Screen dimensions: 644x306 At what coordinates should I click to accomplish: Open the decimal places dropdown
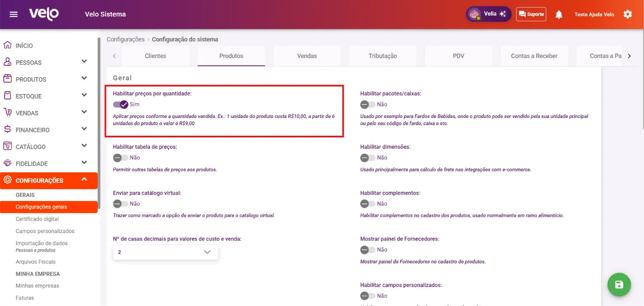[x=165, y=252]
